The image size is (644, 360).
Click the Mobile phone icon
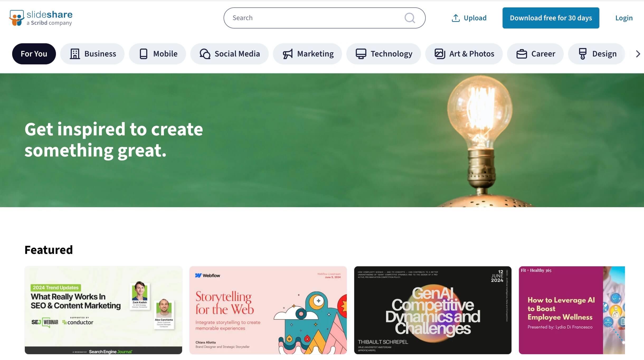[x=144, y=54]
